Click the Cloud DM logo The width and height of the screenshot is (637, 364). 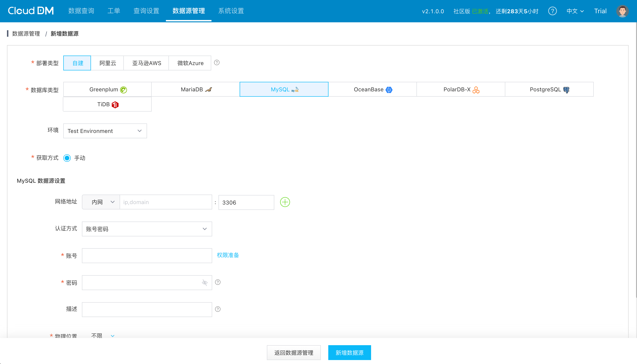coord(31,11)
